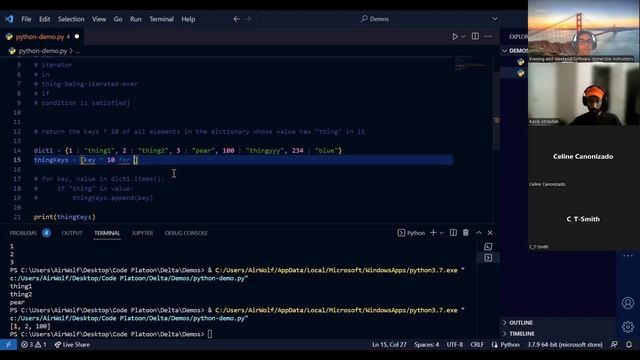The height and width of the screenshot is (360, 640).
Task: Open the Terminal menu
Action: coord(161,19)
